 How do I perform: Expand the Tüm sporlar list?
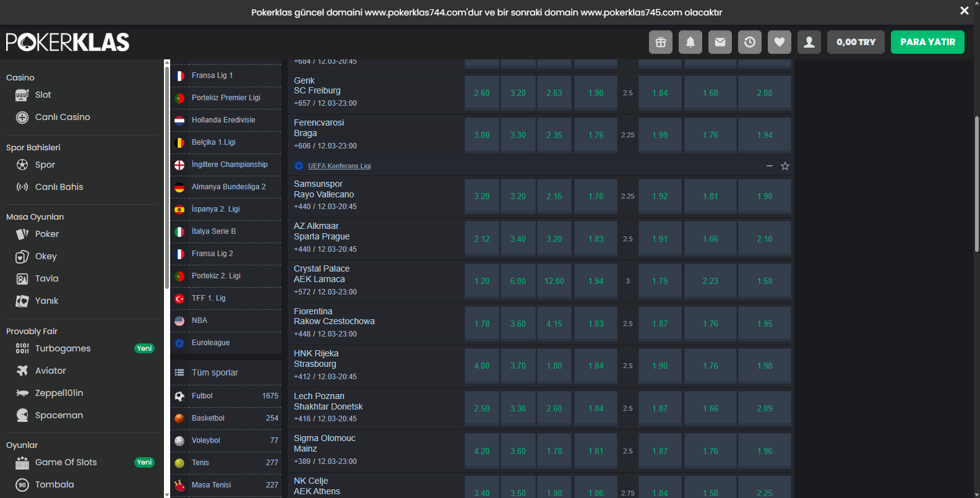coord(215,372)
